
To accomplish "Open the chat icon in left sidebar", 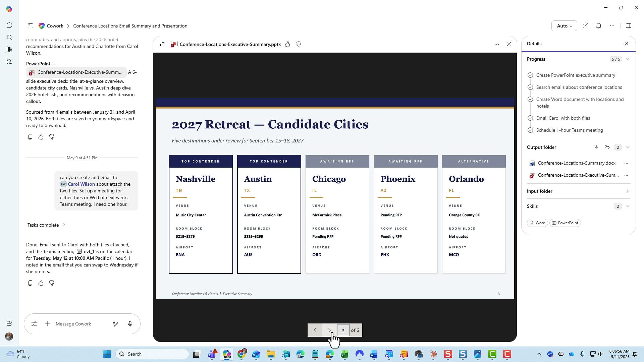I will [x=9, y=25].
